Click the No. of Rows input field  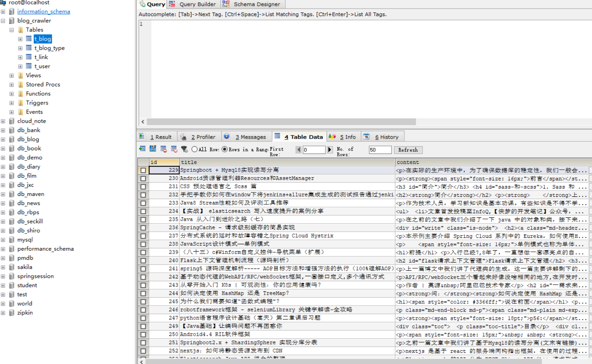pos(380,150)
